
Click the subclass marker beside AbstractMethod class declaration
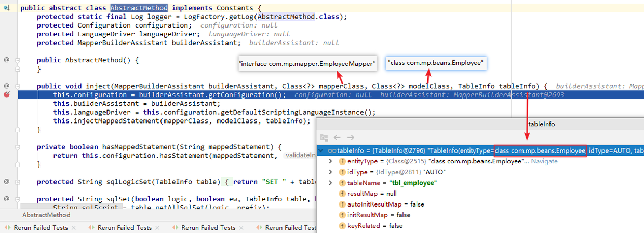[7, 9]
